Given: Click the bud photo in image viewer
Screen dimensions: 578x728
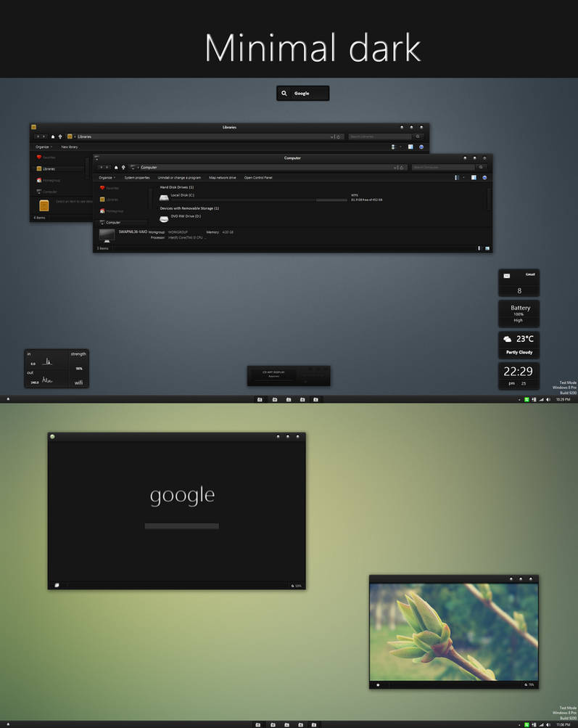Looking at the screenshot, I should [x=454, y=632].
